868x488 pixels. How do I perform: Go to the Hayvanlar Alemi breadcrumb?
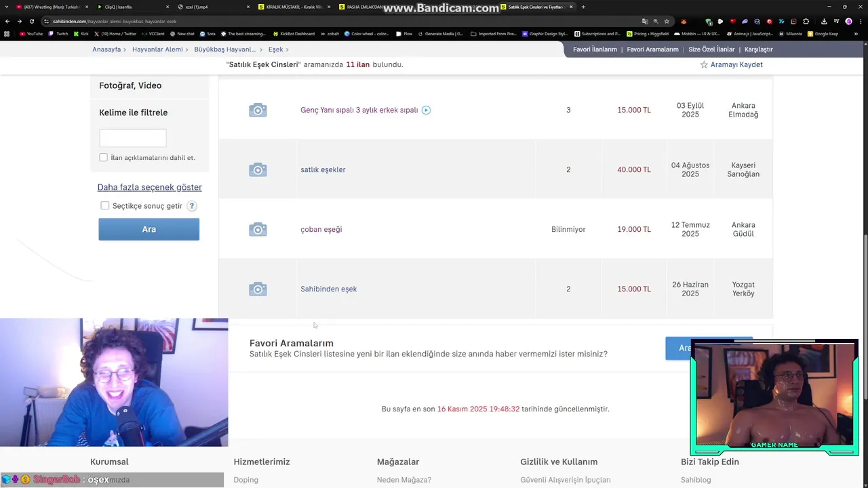[x=157, y=49]
